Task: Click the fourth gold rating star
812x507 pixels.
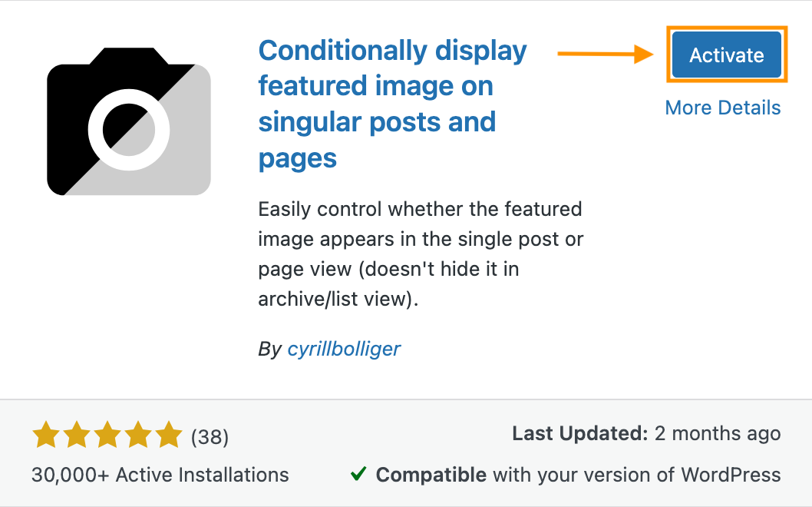Action: click(x=137, y=436)
